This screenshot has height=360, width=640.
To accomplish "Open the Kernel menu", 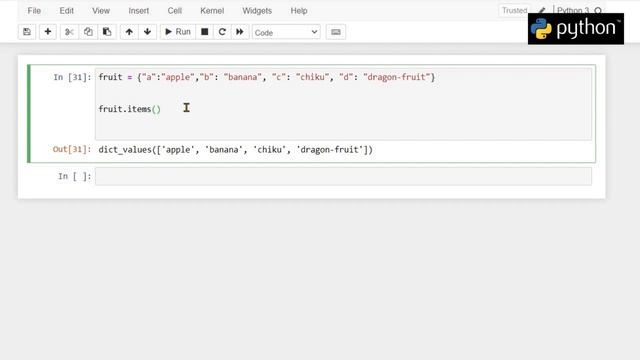I will (212, 11).
